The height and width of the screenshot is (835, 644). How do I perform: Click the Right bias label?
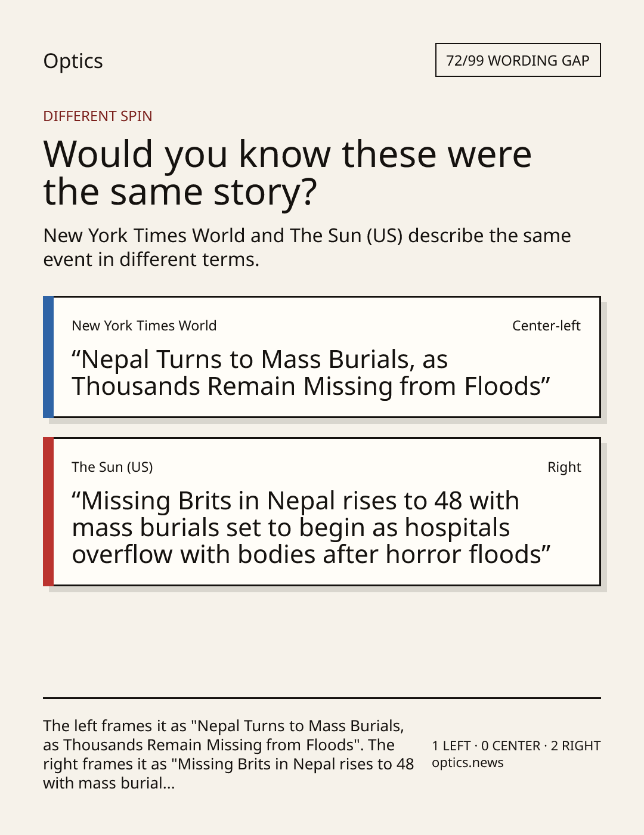(564, 467)
